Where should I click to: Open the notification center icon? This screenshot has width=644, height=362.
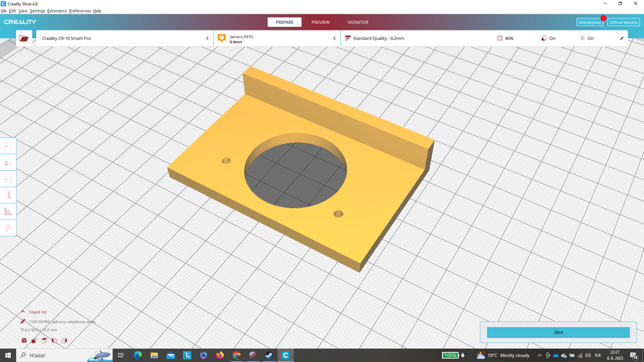(x=635, y=355)
